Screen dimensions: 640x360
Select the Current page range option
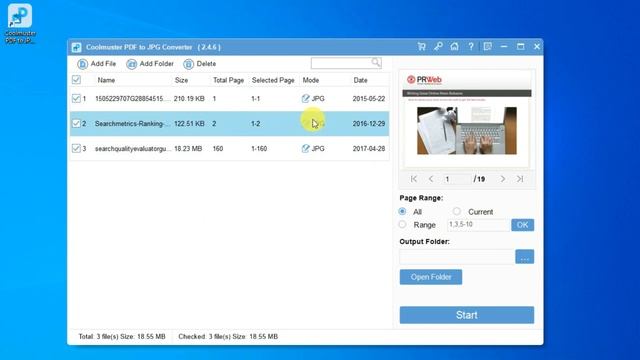coord(456,211)
